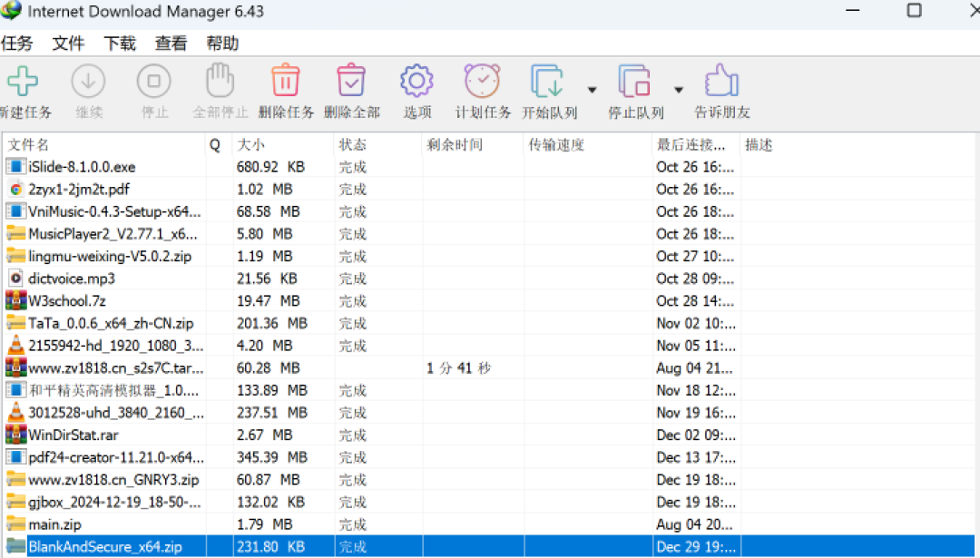Click the folder icon of main.zip
This screenshot has width=980, height=558.
pos(15,524)
